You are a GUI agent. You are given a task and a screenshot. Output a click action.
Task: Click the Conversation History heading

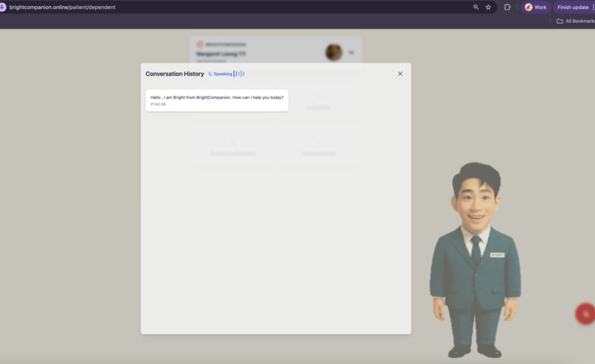[x=175, y=74]
